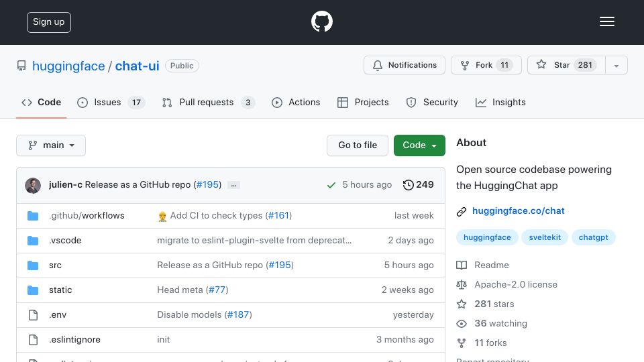644x362 pixels.
Task: Open the 281 stars link
Action: (485, 304)
